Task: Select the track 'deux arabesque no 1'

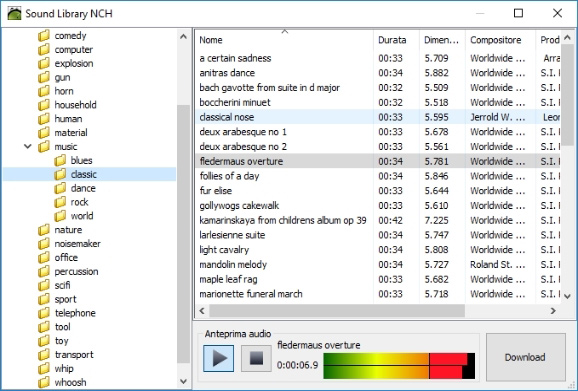Action: (243, 132)
